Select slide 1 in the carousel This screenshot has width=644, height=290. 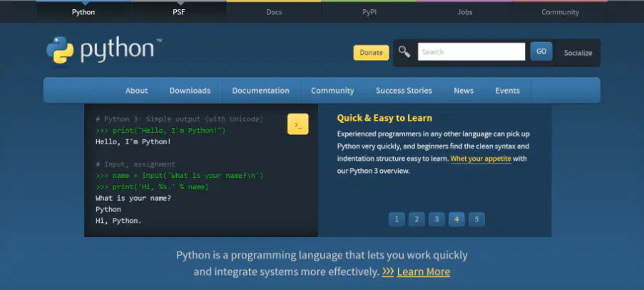tap(397, 219)
